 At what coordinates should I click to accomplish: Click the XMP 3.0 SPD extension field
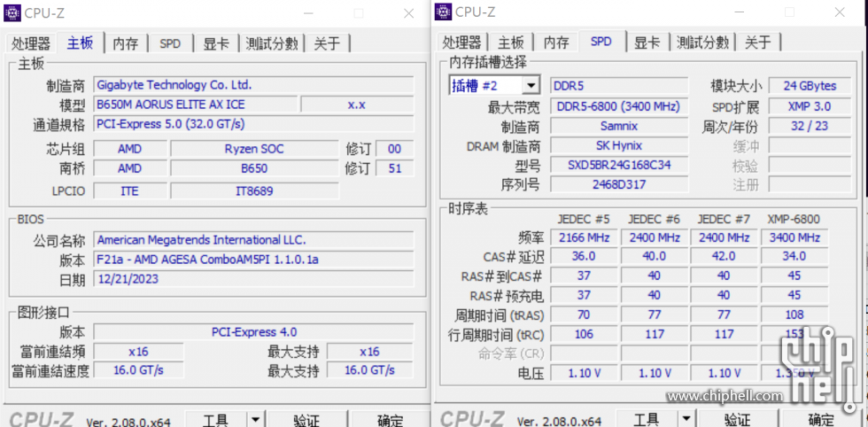pos(810,106)
